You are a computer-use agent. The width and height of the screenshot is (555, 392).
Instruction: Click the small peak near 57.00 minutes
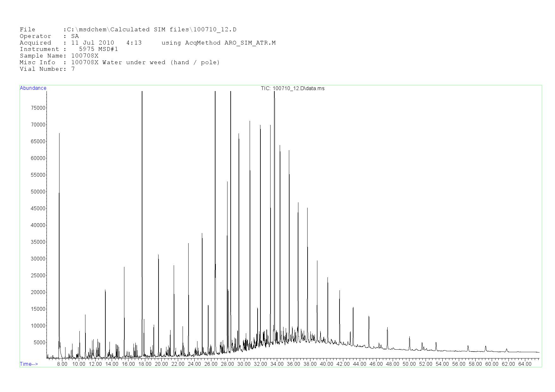click(468, 348)
